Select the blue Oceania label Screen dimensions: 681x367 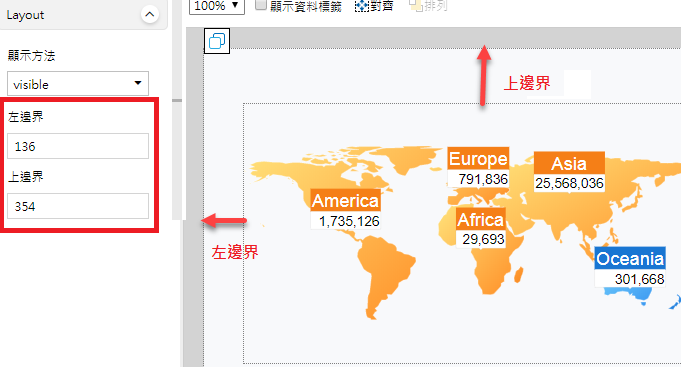(630, 258)
